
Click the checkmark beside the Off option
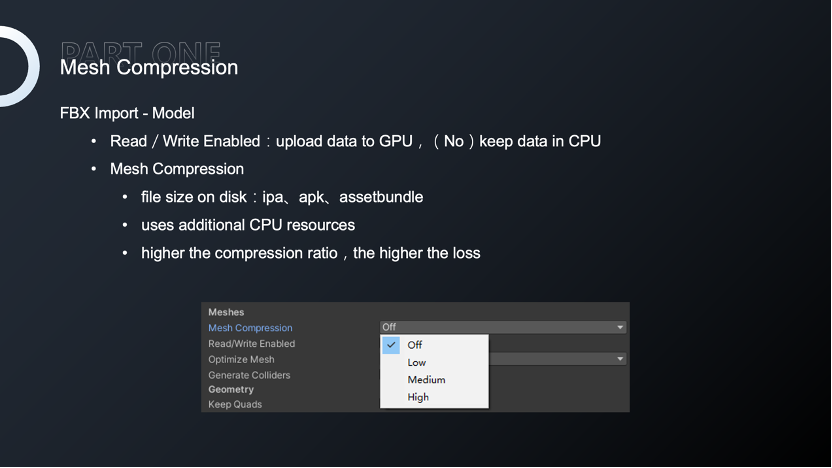click(391, 345)
